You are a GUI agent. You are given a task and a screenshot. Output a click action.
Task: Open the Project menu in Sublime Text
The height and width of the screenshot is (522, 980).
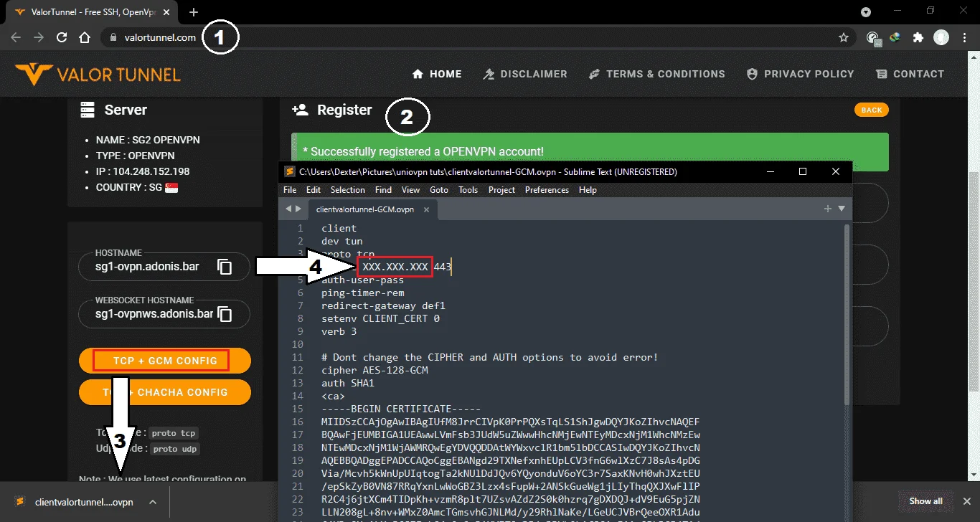coord(502,190)
